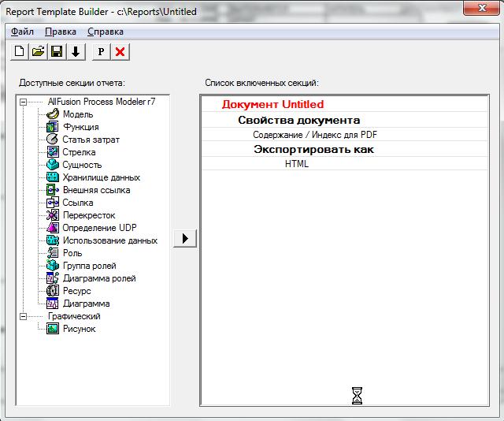Select the Документ Untitled row
Image resolution: width=504 pixels, height=421 pixels.
coord(345,104)
